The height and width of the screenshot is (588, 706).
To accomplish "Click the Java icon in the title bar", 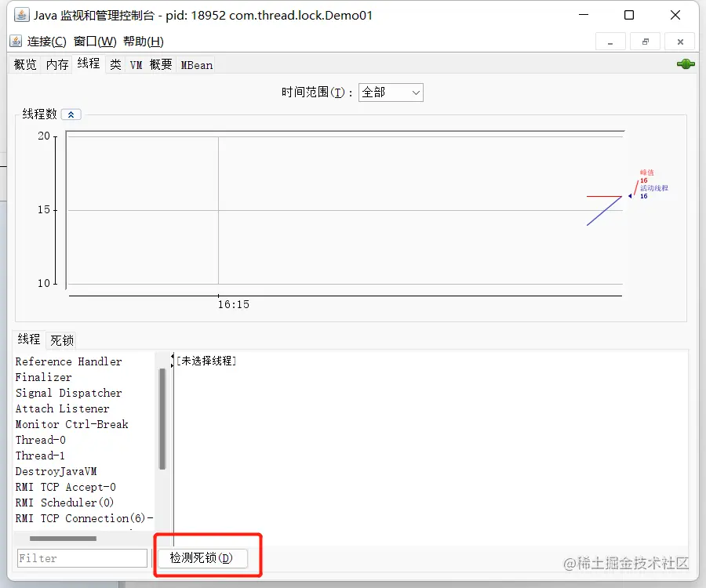I will 21,15.
